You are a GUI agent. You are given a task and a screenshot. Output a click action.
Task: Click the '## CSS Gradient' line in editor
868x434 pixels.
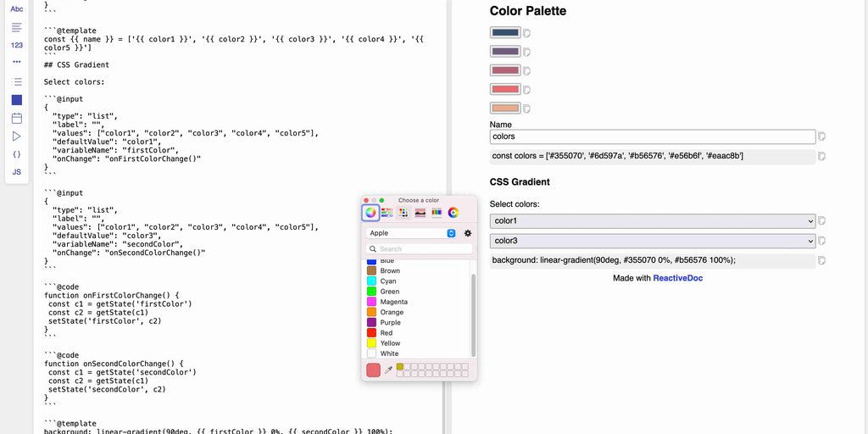point(76,64)
